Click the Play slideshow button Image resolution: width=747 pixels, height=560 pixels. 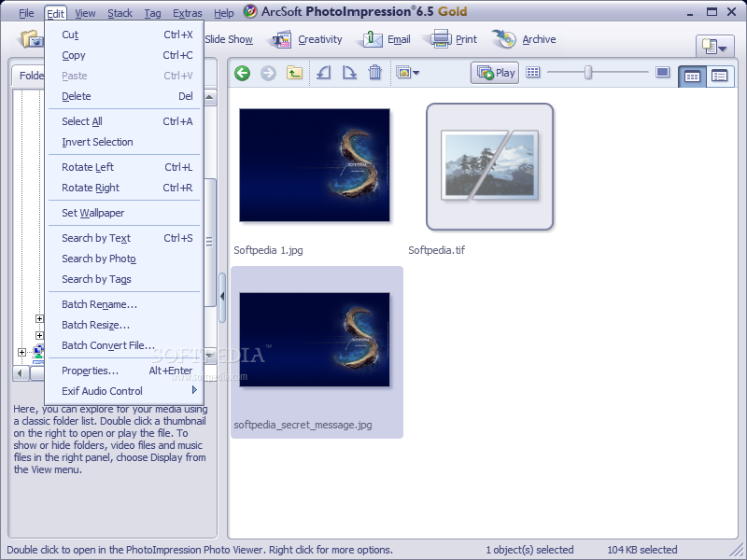click(495, 73)
